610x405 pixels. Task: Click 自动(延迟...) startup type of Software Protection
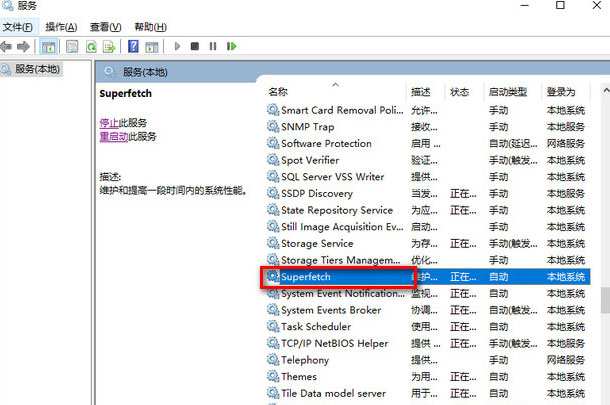pyautogui.click(x=513, y=144)
